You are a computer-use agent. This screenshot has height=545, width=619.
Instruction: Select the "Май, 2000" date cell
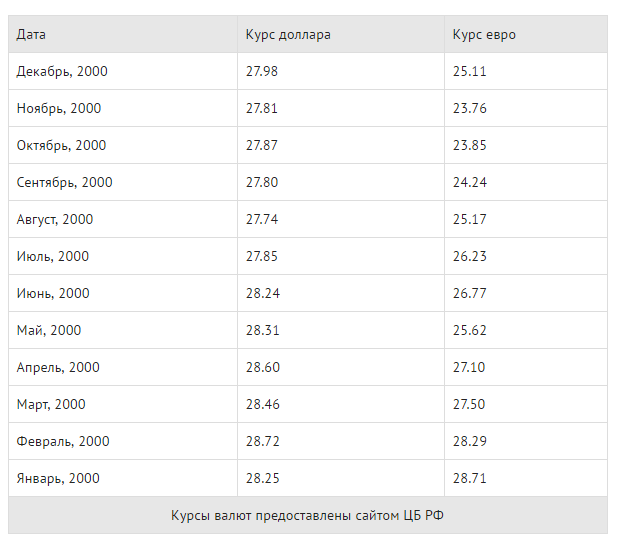point(49,331)
